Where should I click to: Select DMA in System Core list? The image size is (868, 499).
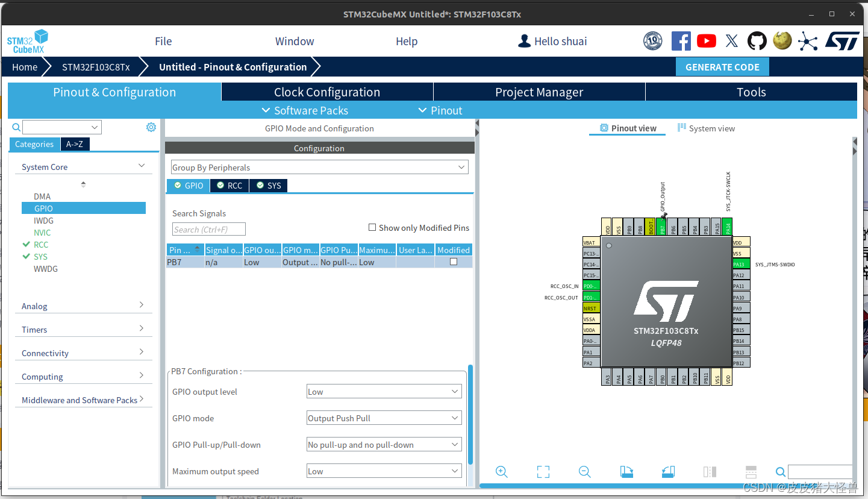[x=42, y=196]
